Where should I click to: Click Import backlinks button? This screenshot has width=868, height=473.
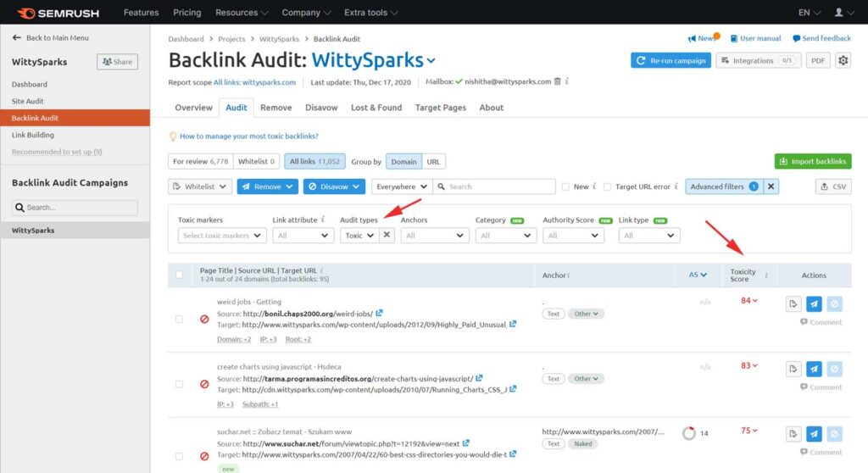pyautogui.click(x=813, y=161)
